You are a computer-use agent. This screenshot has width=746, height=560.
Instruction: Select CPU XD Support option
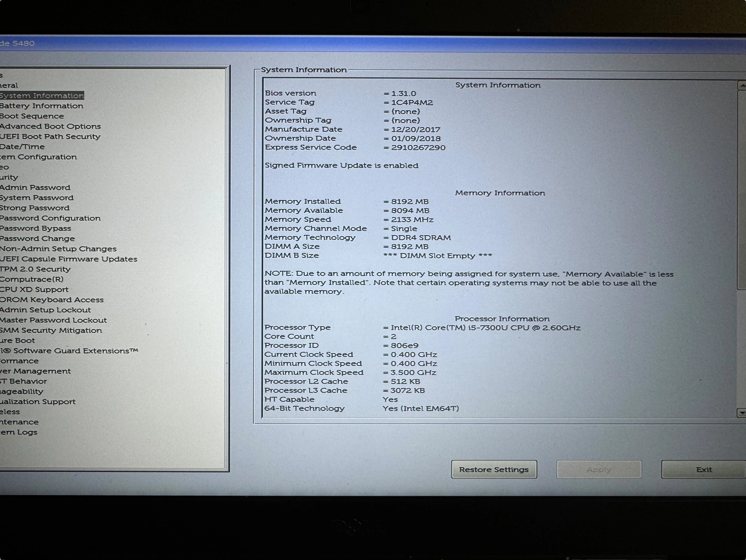[34, 289]
